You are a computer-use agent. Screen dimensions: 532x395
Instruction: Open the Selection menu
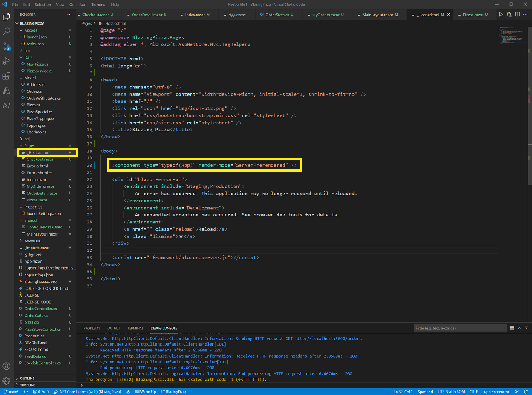[43, 5]
